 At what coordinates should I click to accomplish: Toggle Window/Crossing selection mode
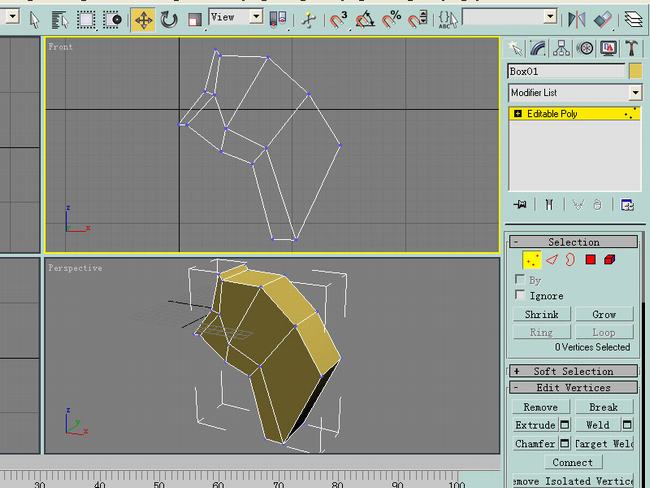[112, 19]
